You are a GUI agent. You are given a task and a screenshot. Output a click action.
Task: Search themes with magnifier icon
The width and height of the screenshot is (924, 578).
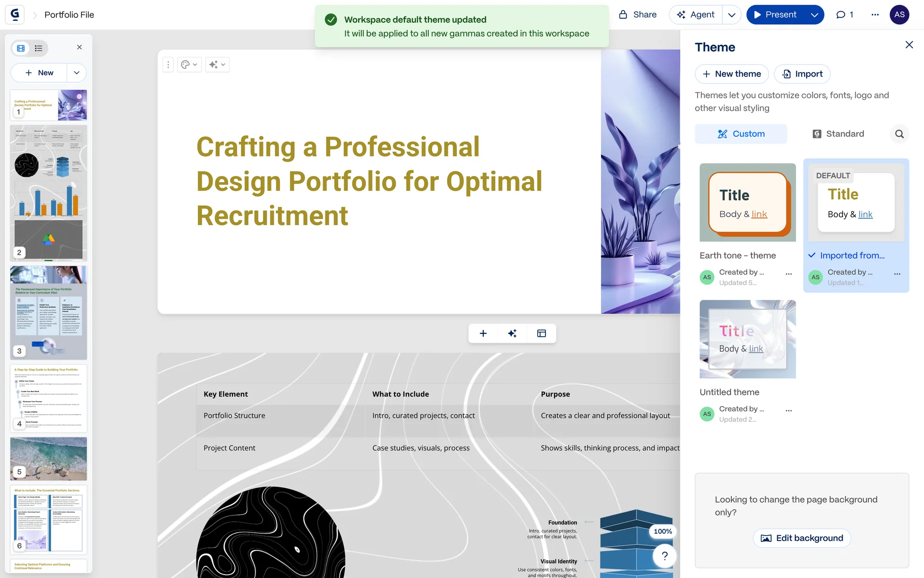coord(899,134)
